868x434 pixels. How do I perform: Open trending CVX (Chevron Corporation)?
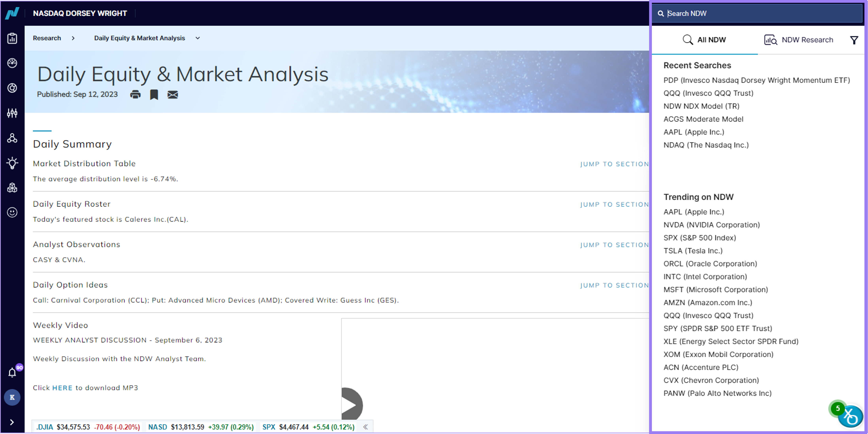click(x=711, y=380)
